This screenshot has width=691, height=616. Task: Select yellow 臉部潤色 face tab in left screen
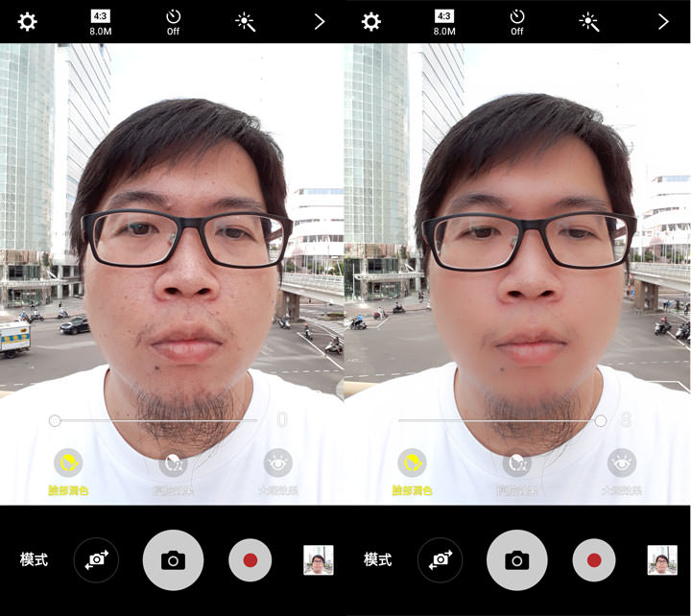point(68,464)
